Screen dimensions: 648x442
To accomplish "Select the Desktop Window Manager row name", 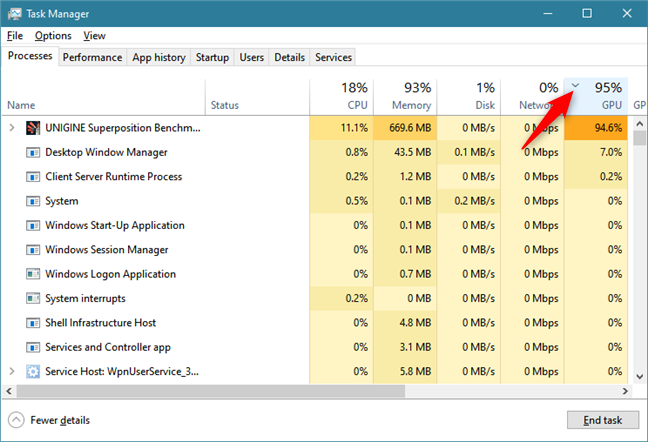I will [x=106, y=152].
